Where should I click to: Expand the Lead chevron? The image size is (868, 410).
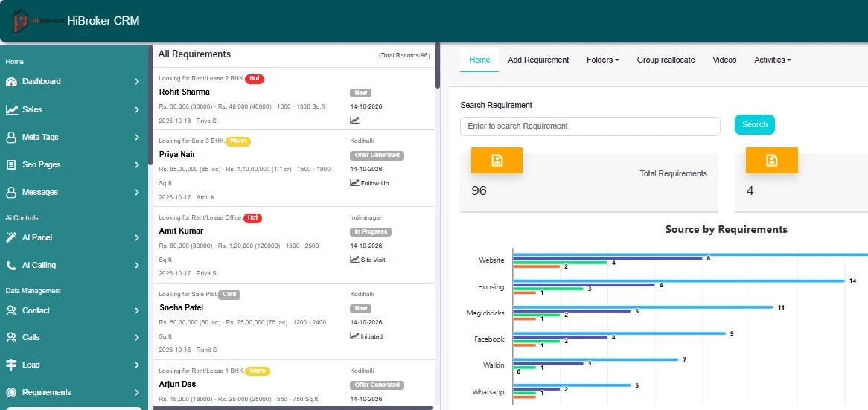coord(137,365)
